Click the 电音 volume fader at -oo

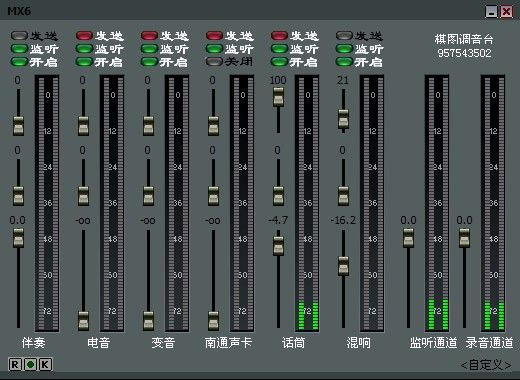pos(83,321)
